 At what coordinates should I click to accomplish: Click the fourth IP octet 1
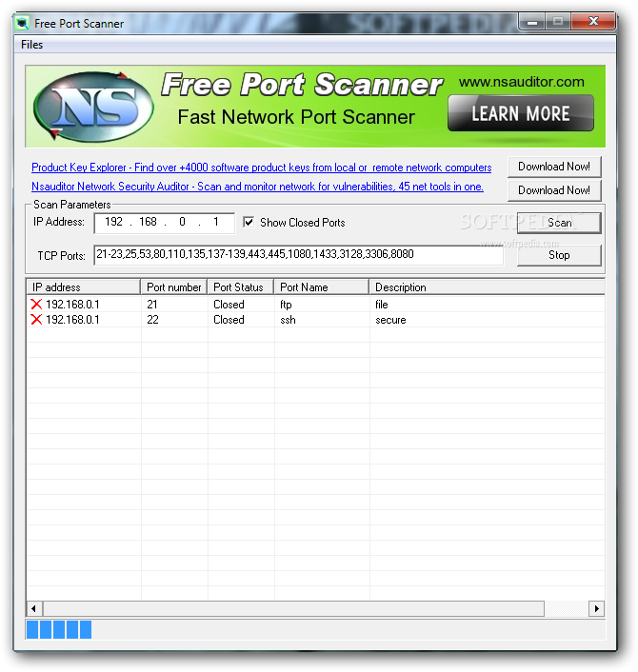coord(216,222)
